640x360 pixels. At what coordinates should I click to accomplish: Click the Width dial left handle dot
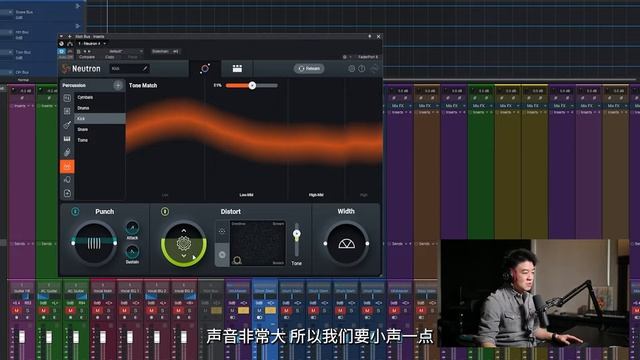coord(325,244)
